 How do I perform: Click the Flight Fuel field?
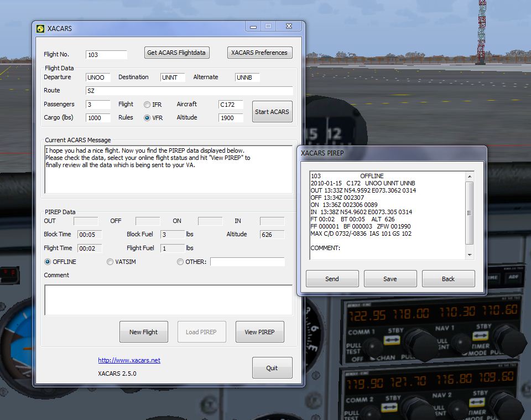[173, 248]
